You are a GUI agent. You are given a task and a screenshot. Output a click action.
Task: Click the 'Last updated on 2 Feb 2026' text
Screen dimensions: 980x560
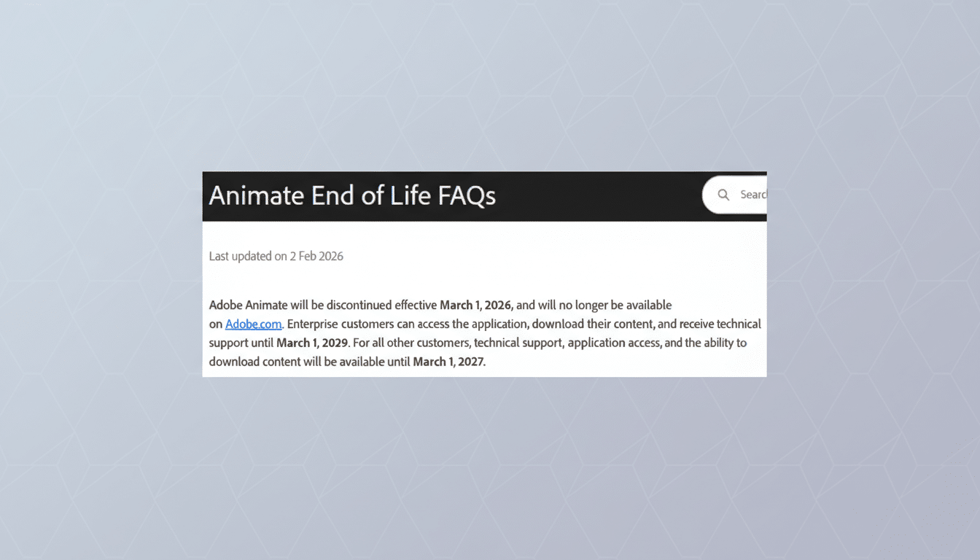(276, 256)
